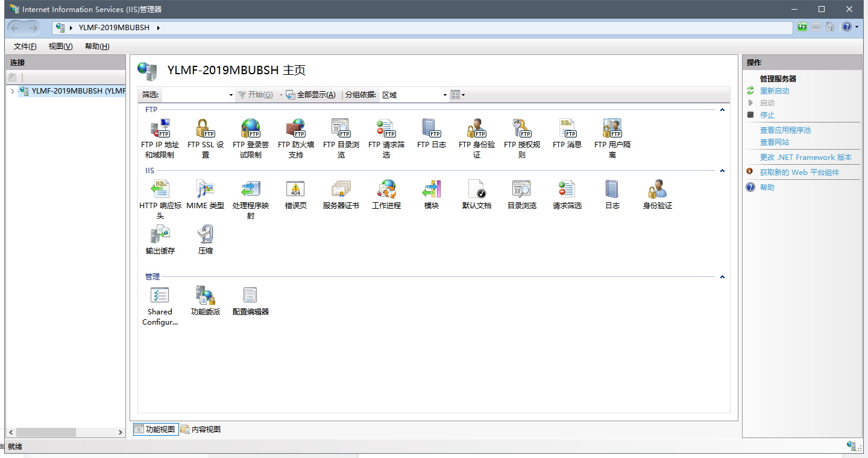Open IIS 日志 icon
868x458 pixels.
612,195
